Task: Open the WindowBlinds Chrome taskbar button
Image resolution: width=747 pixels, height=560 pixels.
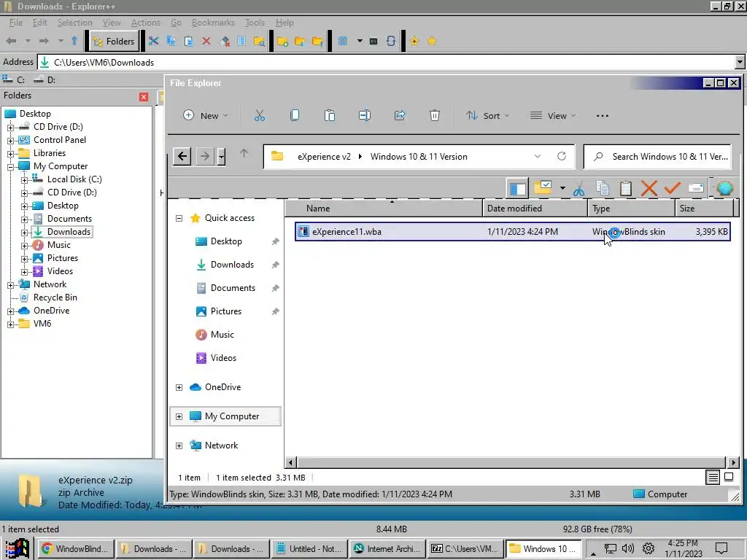Action: coord(76,548)
